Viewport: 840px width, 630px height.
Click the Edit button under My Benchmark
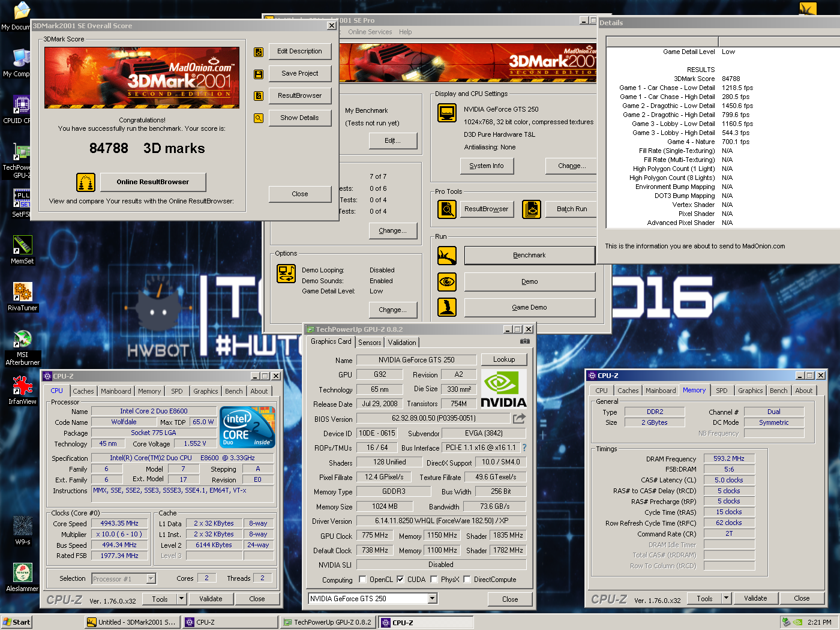(x=393, y=141)
